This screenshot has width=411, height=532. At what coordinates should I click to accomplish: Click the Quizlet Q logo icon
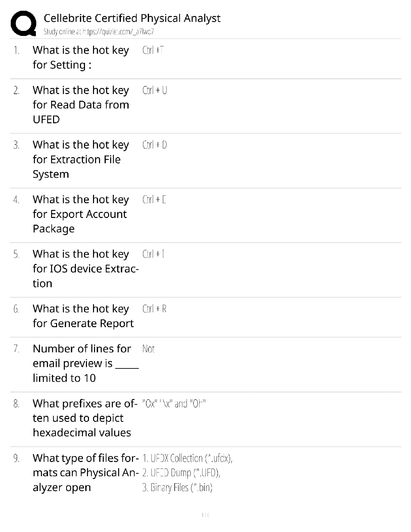tap(24, 23)
